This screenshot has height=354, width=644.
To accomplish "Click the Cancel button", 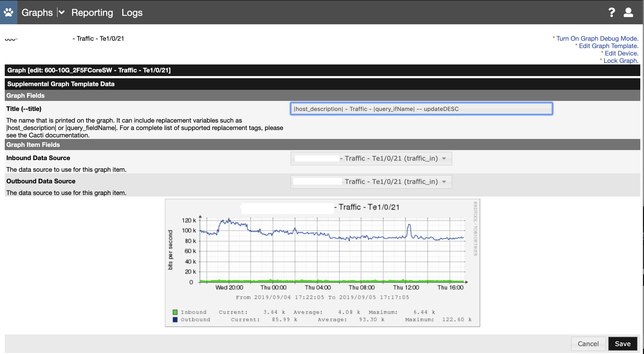I will (588, 344).
